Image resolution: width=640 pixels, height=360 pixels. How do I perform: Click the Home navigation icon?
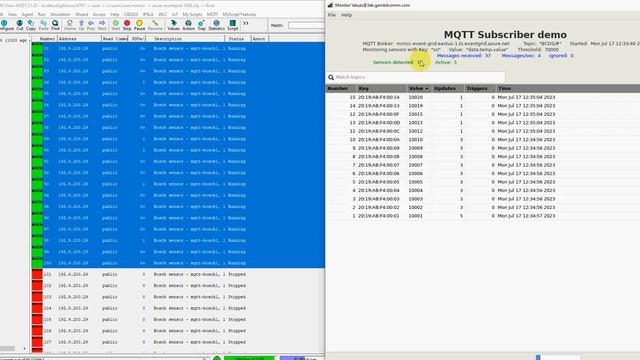point(70,25)
